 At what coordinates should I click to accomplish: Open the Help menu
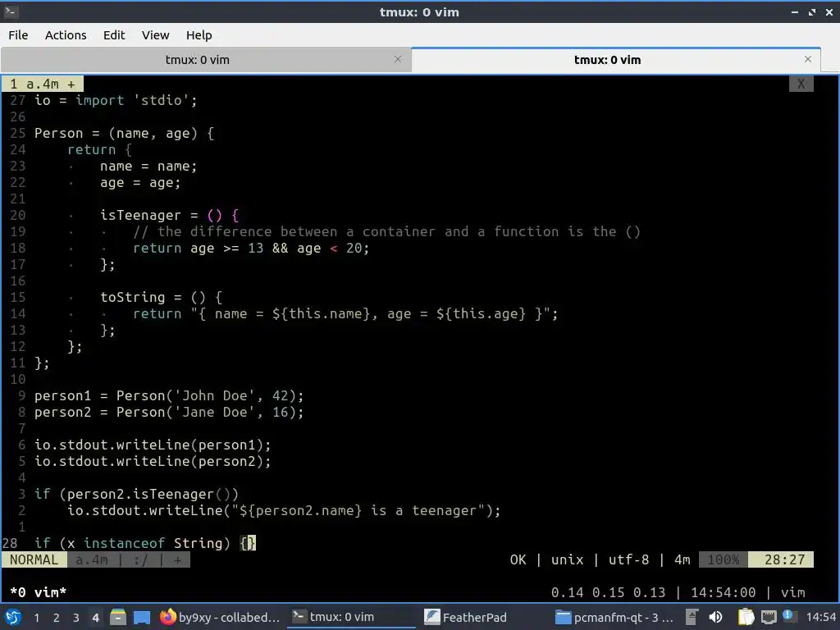[199, 35]
